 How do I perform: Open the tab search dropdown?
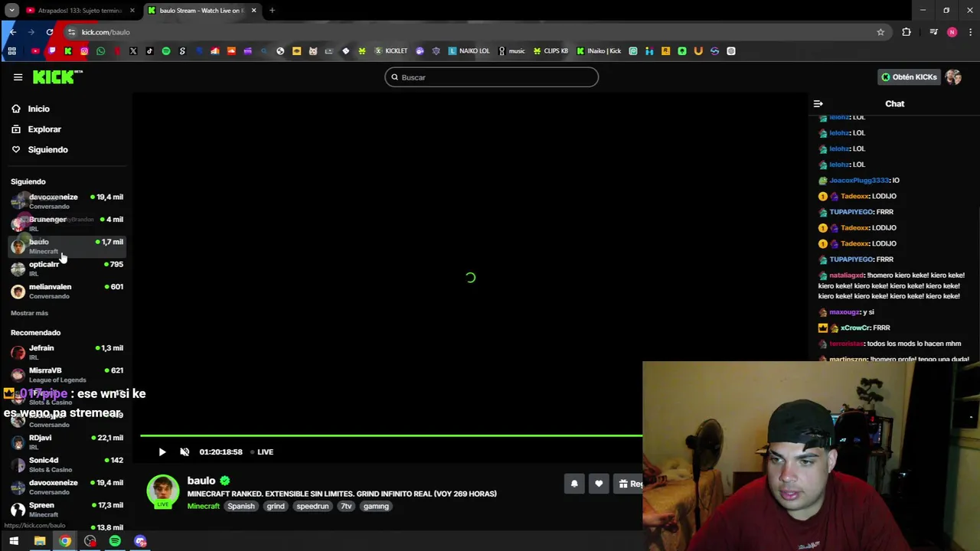coord(11,11)
